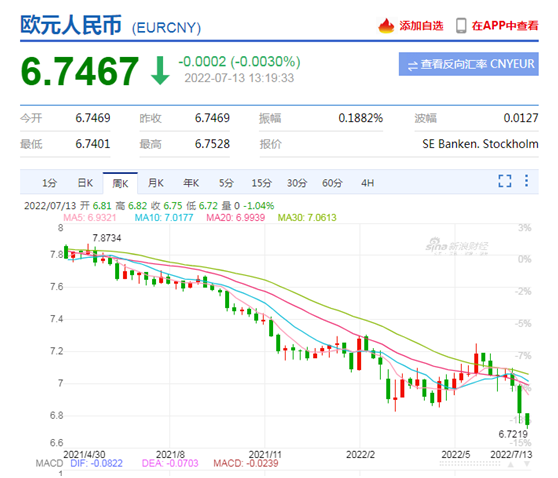Click the Sina Finance watermark logo
Screen dimensions: 558x478
click(x=457, y=246)
